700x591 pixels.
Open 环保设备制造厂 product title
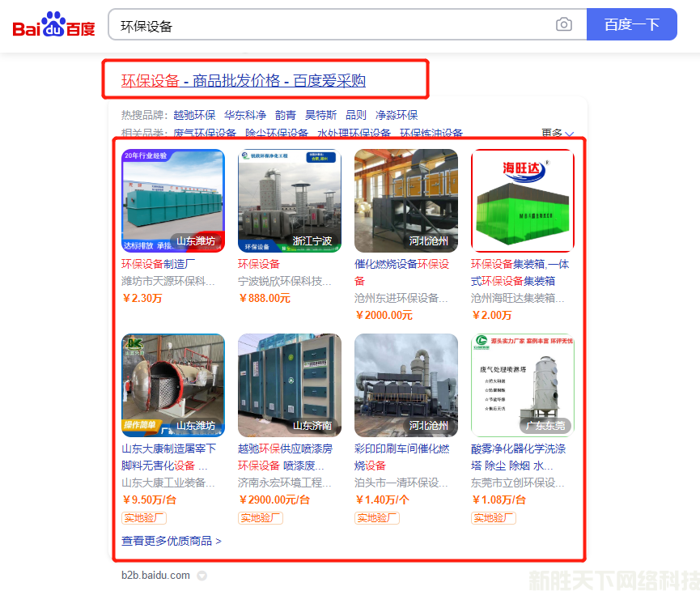click(x=159, y=264)
